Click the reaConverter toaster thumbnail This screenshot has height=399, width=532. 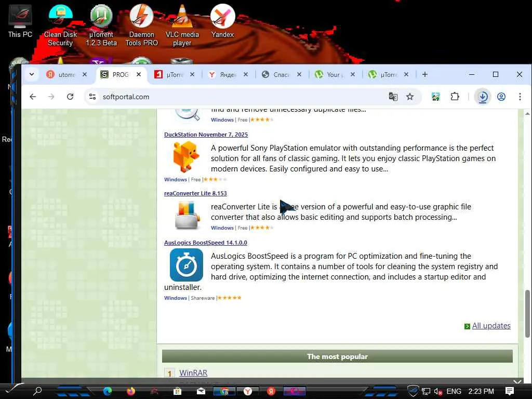point(187,215)
